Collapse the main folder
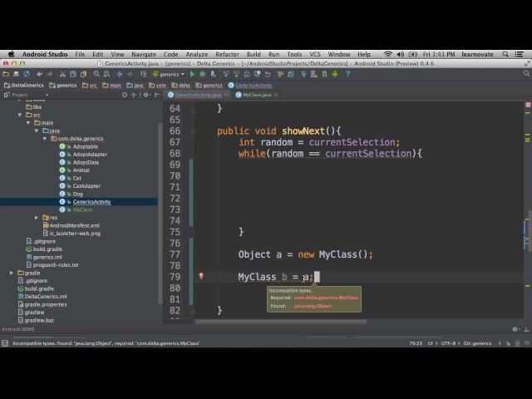The height and width of the screenshot is (399, 532). pyautogui.click(x=28, y=123)
